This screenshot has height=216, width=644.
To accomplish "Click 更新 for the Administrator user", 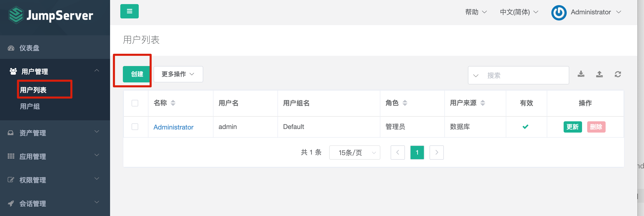I will [573, 127].
